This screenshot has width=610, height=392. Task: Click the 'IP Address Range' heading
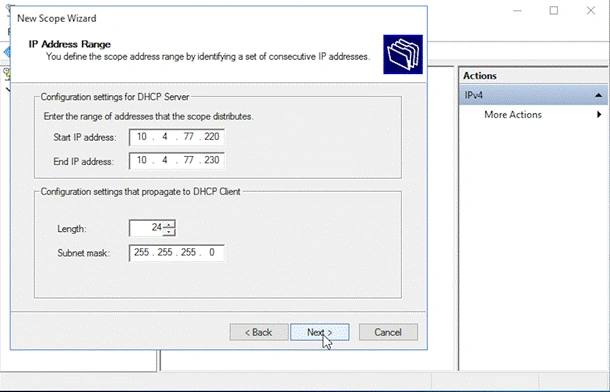[x=70, y=44]
